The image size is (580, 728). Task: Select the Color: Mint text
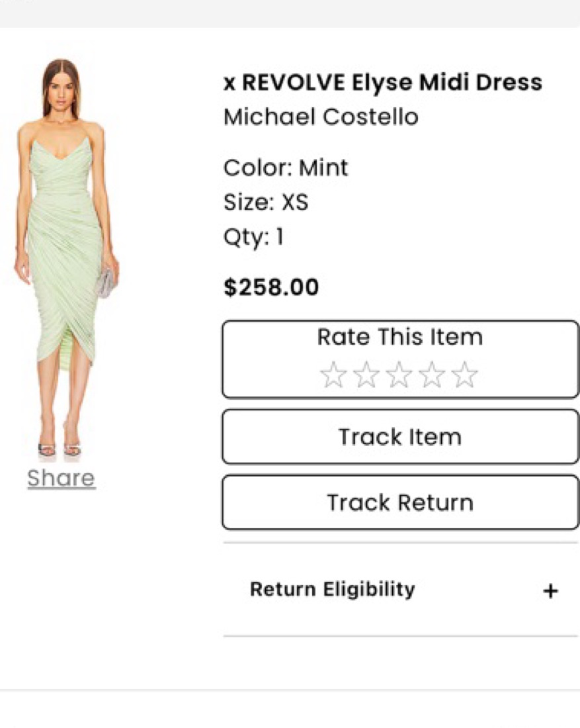click(x=286, y=167)
